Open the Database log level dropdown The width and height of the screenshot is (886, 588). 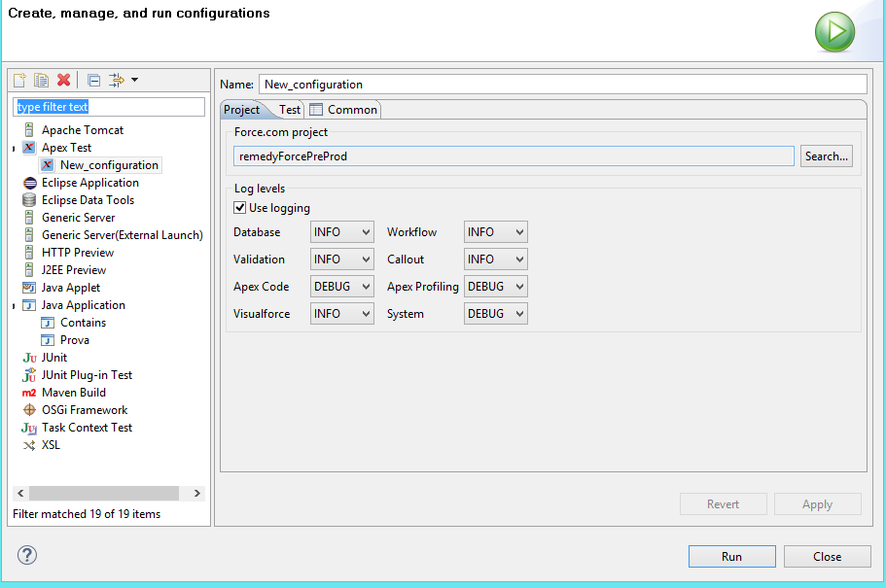[x=341, y=232]
